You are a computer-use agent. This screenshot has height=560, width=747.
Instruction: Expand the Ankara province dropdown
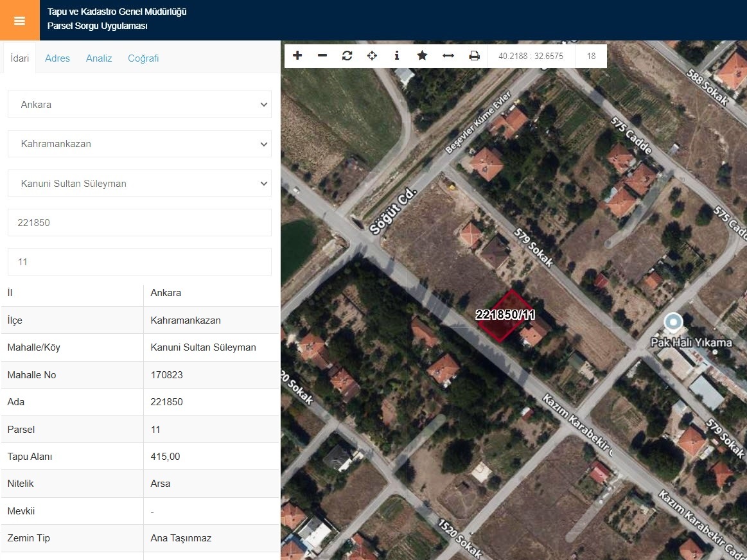click(139, 105)
